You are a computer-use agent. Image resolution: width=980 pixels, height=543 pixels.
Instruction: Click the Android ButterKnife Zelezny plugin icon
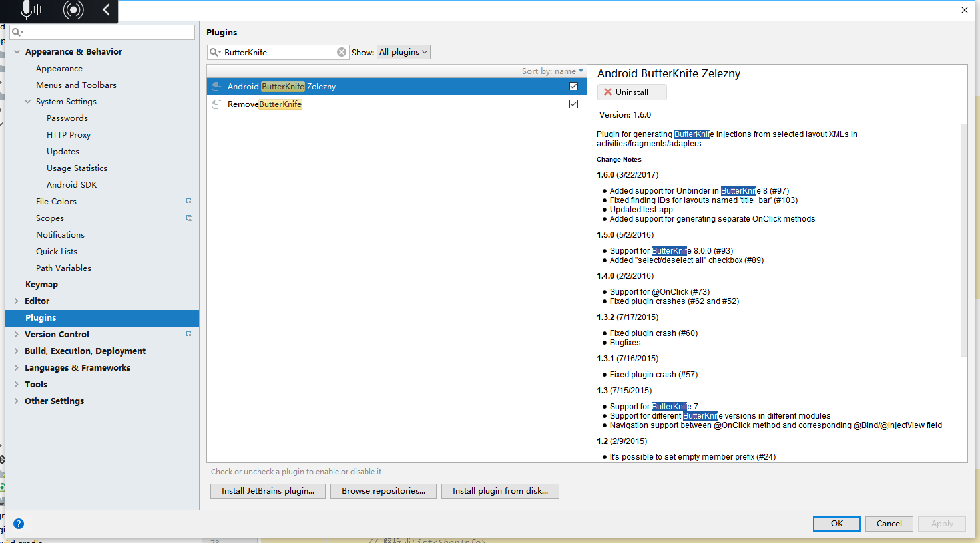coord(216,87)
